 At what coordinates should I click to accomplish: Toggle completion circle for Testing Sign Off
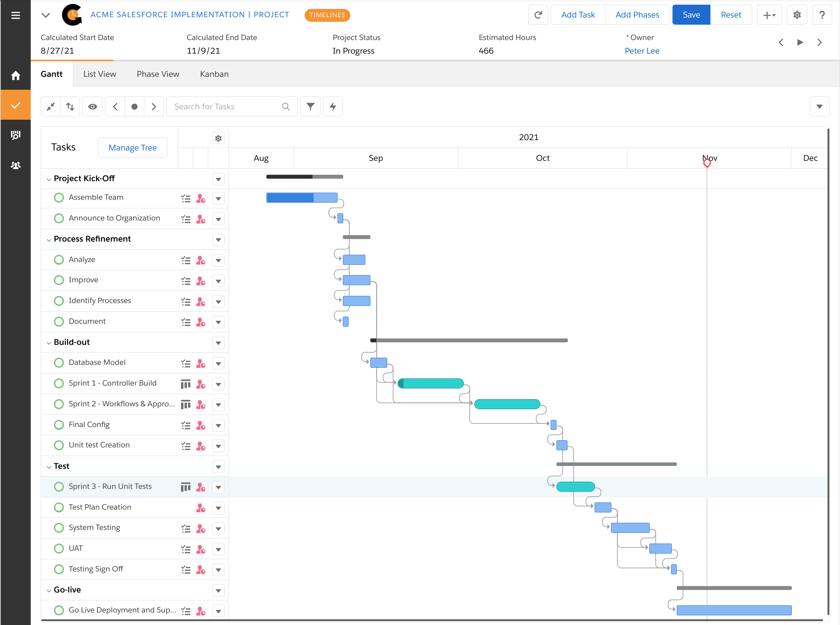tap(59, 569)
